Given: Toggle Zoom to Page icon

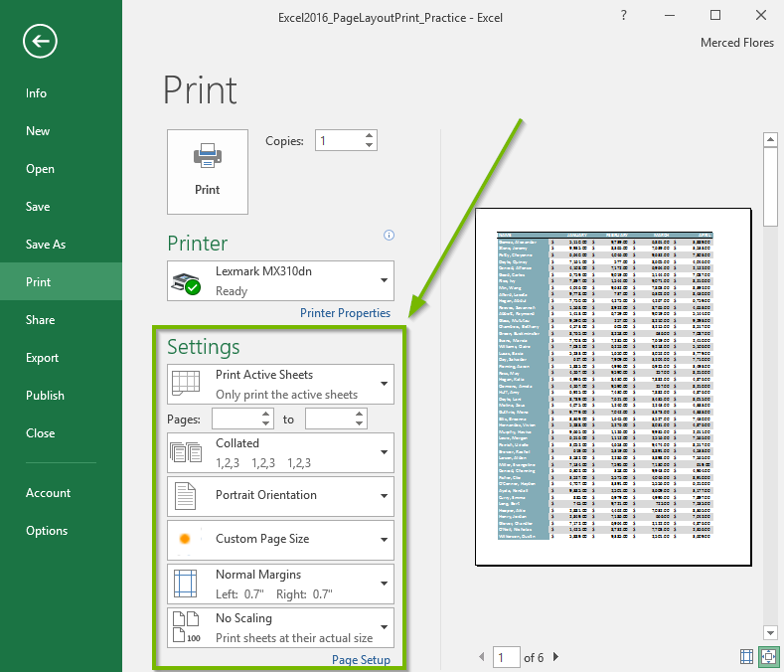Looking at the screenshot, I should click(768, 656).
